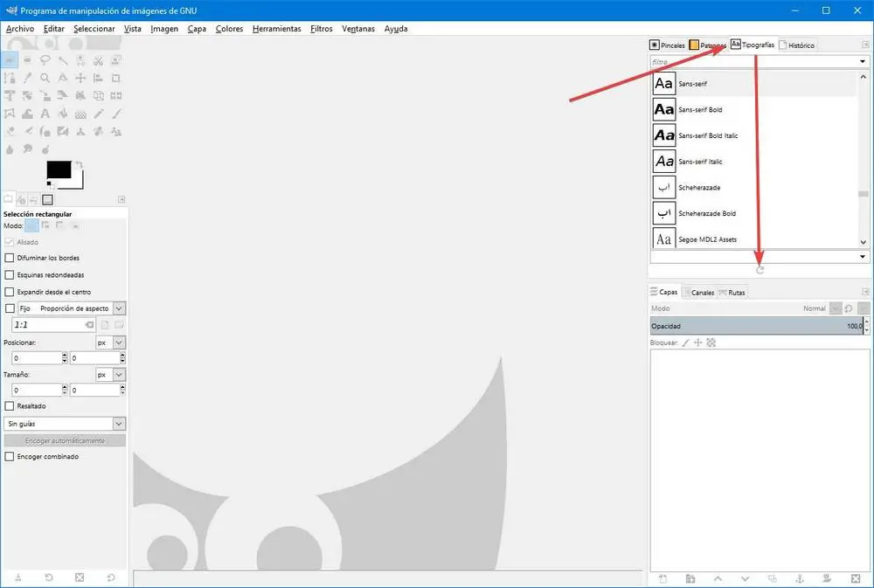Select the Gradient tool

click(80, 114)
